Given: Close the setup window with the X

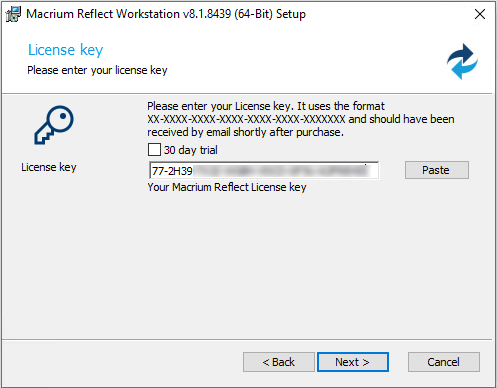Looking at the screenshot, I should [x=480, y=14].
